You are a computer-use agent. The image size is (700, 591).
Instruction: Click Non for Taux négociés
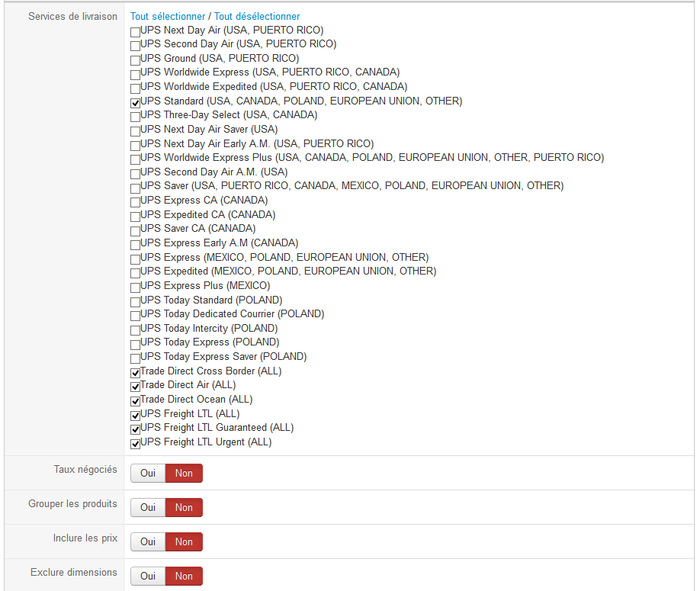[x=184, y=473]
